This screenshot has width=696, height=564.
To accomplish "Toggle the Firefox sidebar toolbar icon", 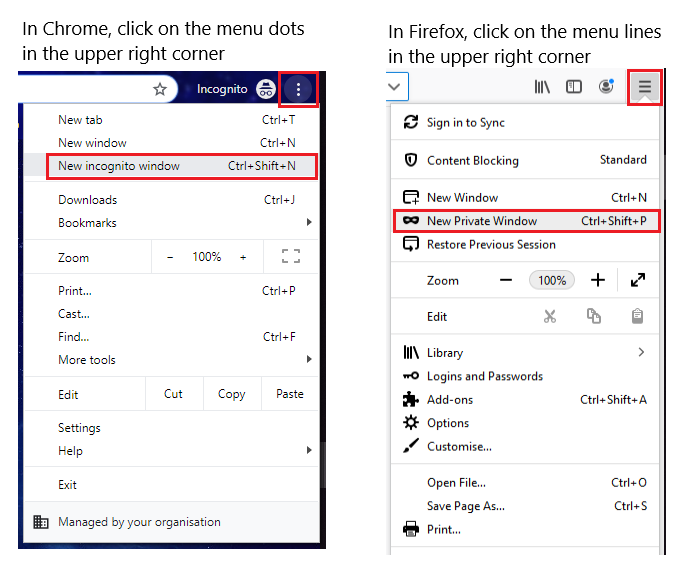I will 573,87.
